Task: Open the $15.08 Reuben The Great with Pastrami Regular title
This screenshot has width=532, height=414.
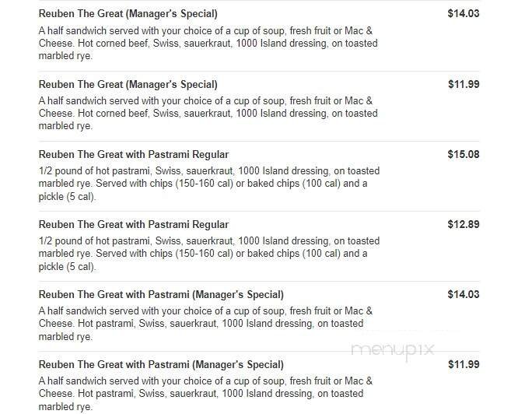Action: click(x=133, y=154)
